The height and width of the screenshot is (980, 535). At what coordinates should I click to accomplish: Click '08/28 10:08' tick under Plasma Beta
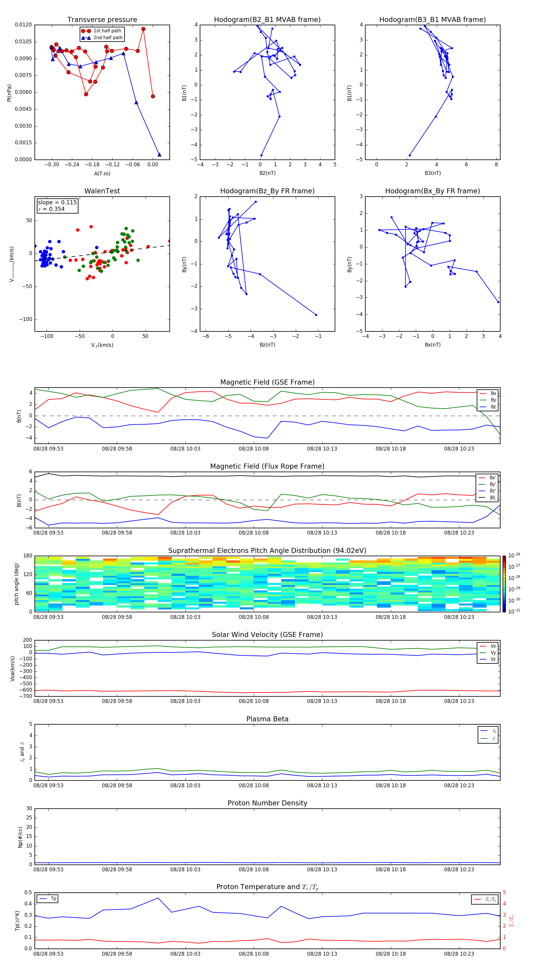pyautogui.click(x=254, y=785)
